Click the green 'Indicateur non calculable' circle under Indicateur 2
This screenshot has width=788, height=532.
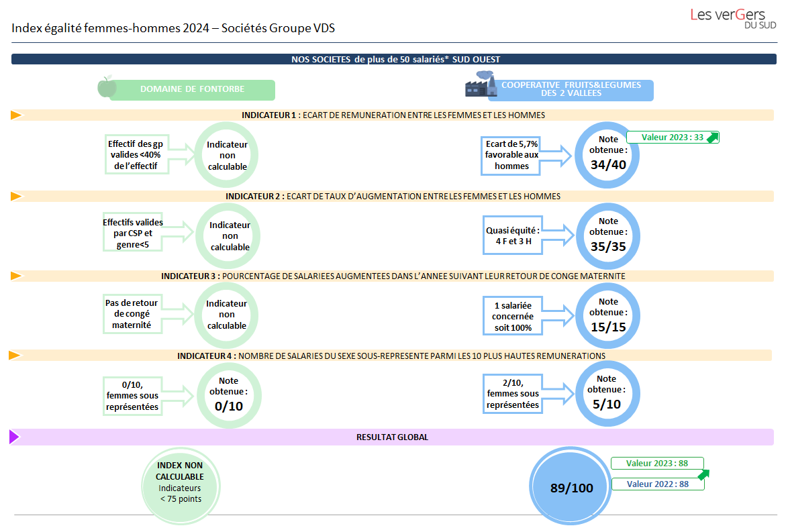tap(229, 235)
